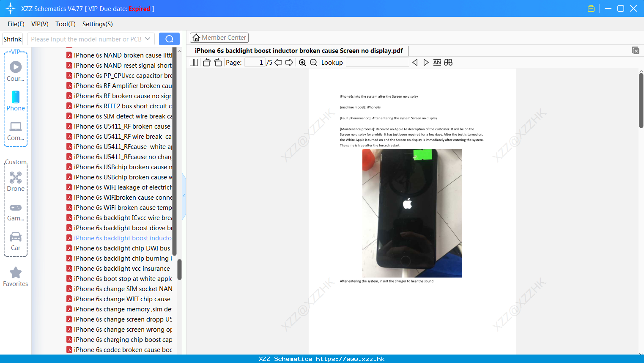Open iPhone 6s RF broken cause no signal
Viewport: 644px width, 363px height.
pos(119,96)
